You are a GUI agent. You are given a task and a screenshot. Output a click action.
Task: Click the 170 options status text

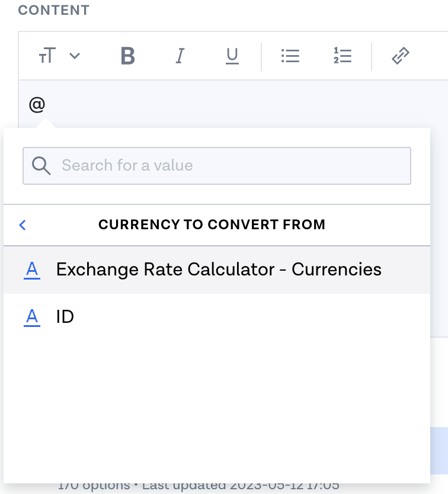click(x=94, y=486)
